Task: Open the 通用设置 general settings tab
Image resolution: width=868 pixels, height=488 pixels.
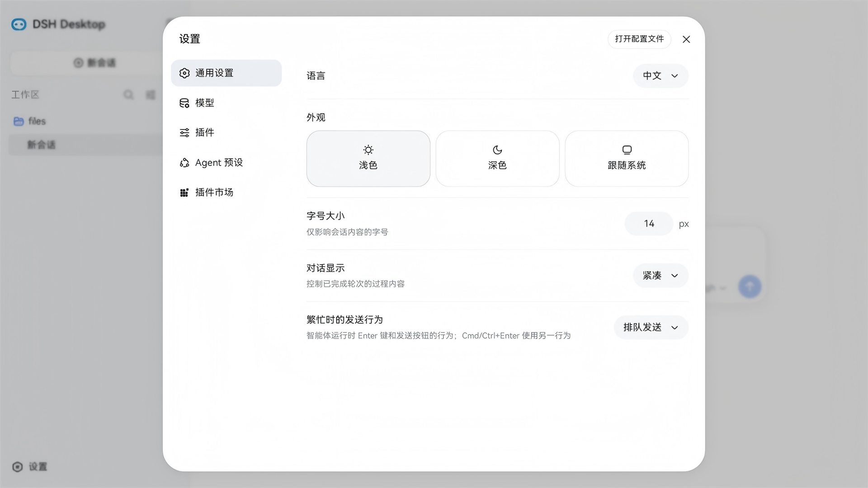Action: [x=226, y=73]
